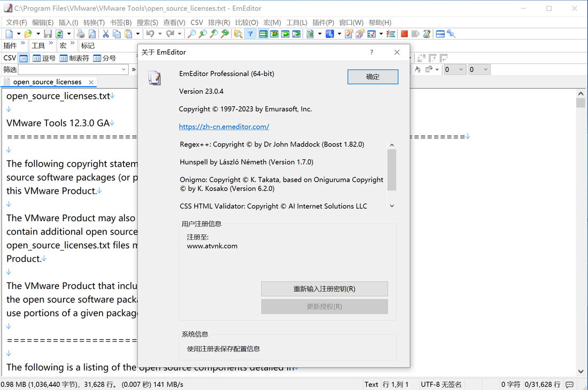The height and width of the screenshot is (390, 588).
Task: Click the Run Macro icon
Action: [x=415, y=34]
